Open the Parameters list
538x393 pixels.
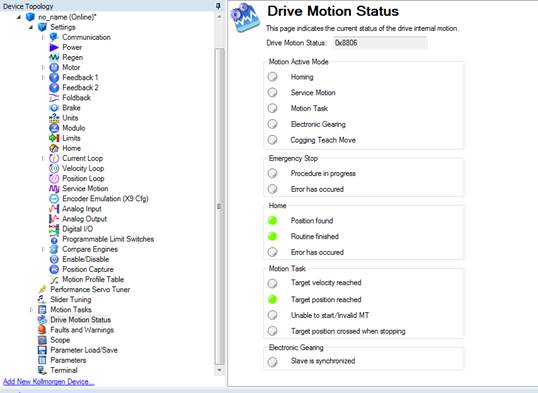68,360
